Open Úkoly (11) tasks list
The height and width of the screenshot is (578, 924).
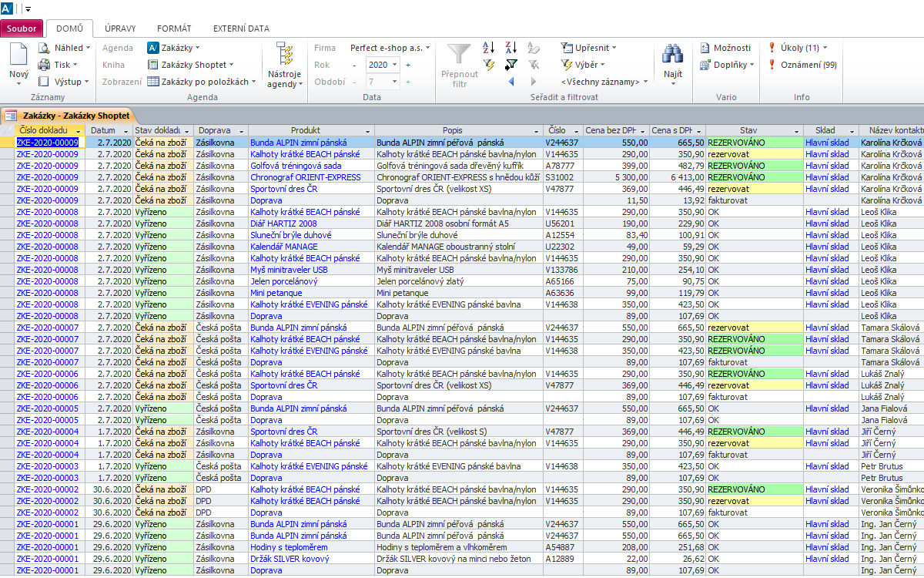click(x=798, y=48)
